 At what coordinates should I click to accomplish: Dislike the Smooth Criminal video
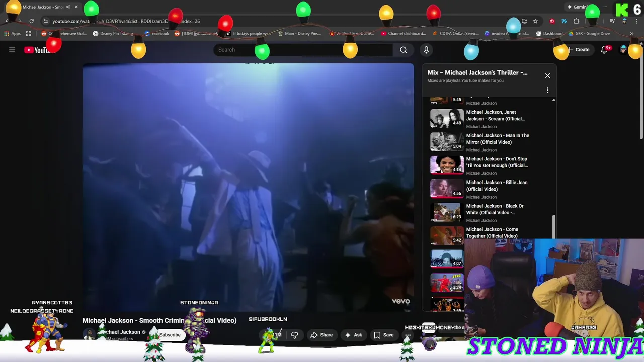(x=294, y=335)
